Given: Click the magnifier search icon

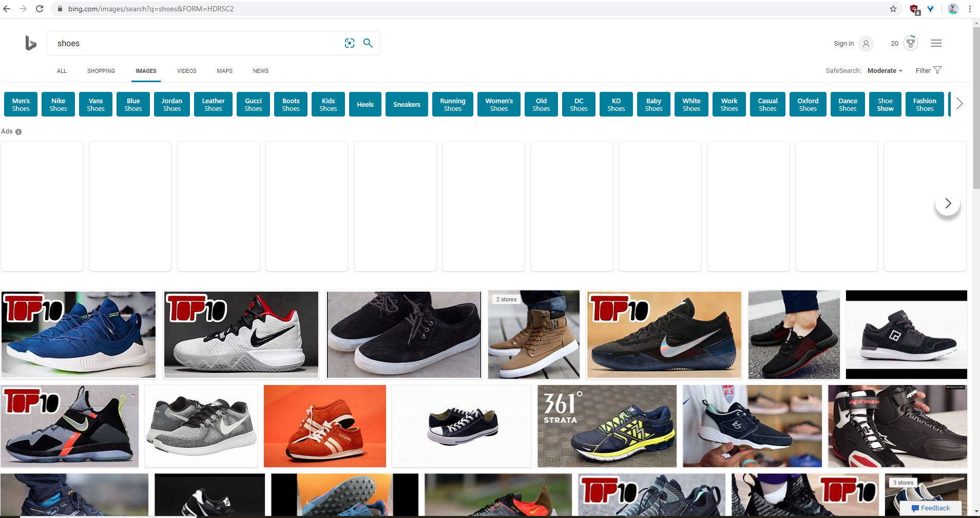Looking at the screenshot, I should tap(368, 43).
